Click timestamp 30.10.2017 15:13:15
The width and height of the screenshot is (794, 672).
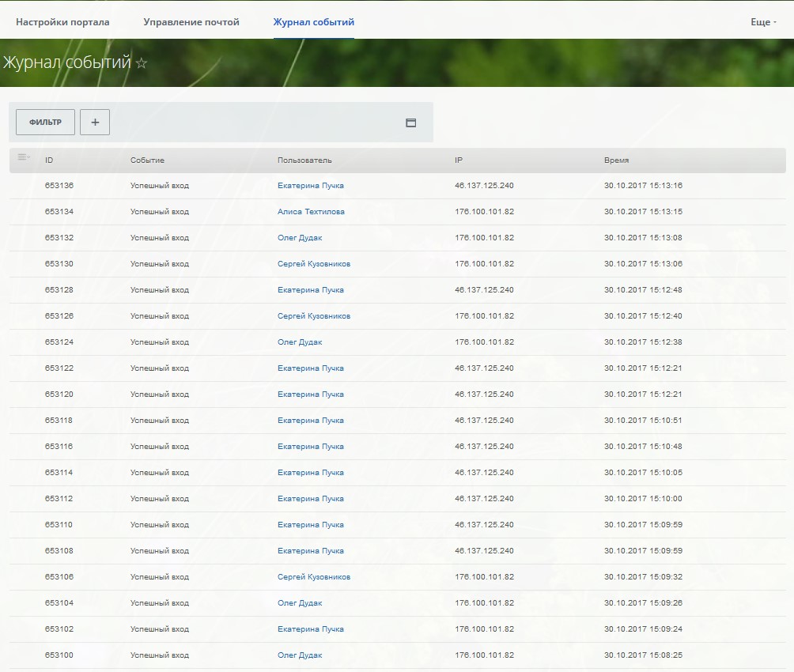point(643,212)
